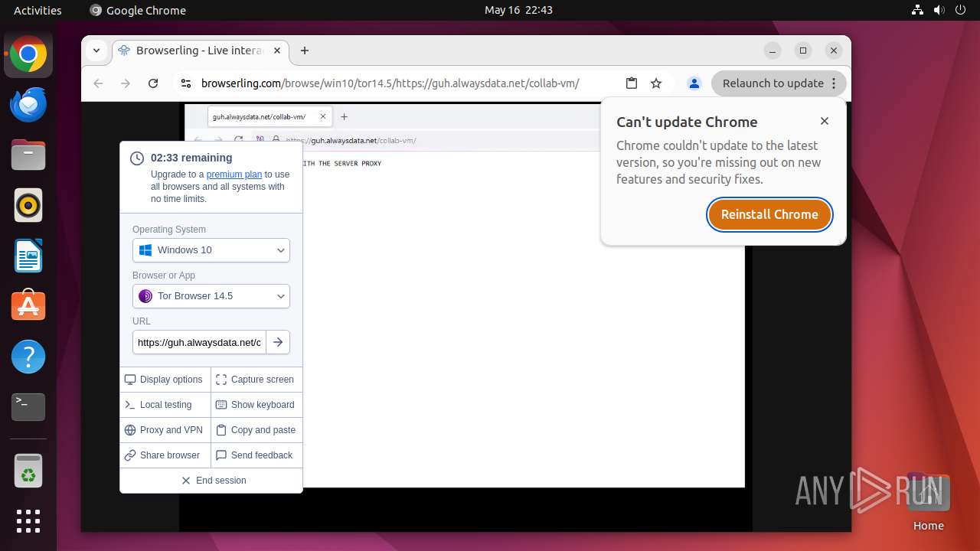Open the Trash in dock
Viewport: 980px width, 551px height.
pyautogui.click(x=28, y=471)
